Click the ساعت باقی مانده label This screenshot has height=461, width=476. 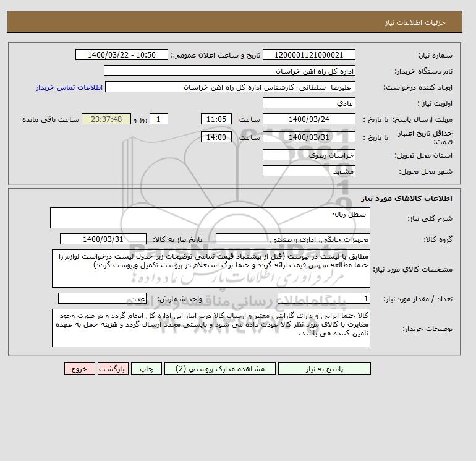pyautogui.click(x=51, y=119)
